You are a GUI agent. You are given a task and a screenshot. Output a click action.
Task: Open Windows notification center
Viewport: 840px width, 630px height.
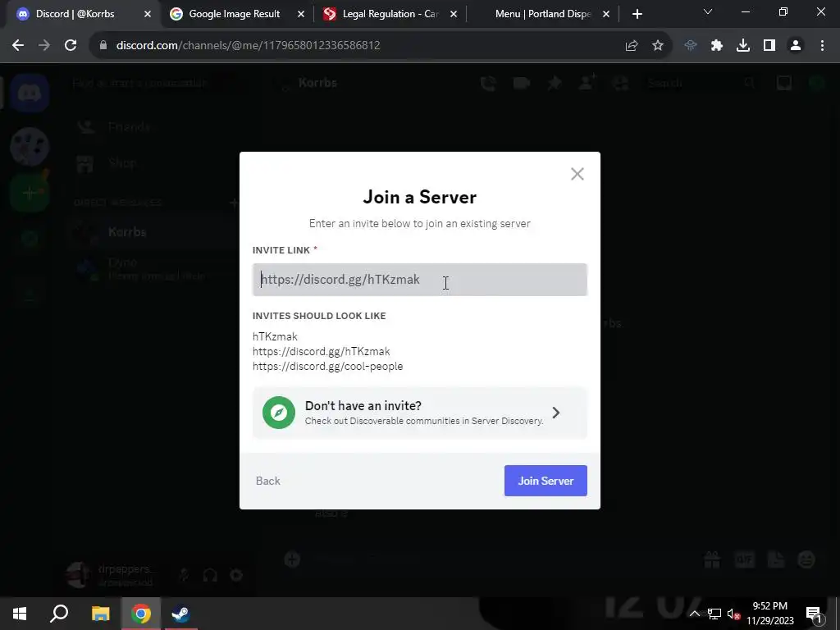pos(814,614)
